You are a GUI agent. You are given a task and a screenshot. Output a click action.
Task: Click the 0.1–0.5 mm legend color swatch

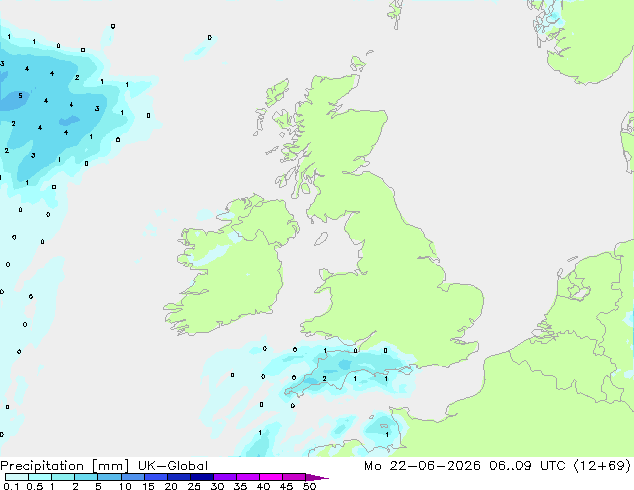17,477
